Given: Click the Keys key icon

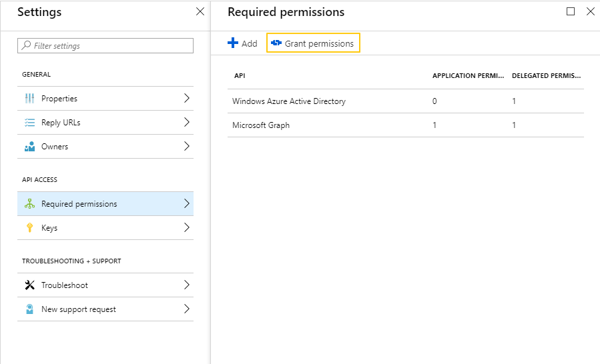Looking at the screenshot, I should [x=29, y=228].
